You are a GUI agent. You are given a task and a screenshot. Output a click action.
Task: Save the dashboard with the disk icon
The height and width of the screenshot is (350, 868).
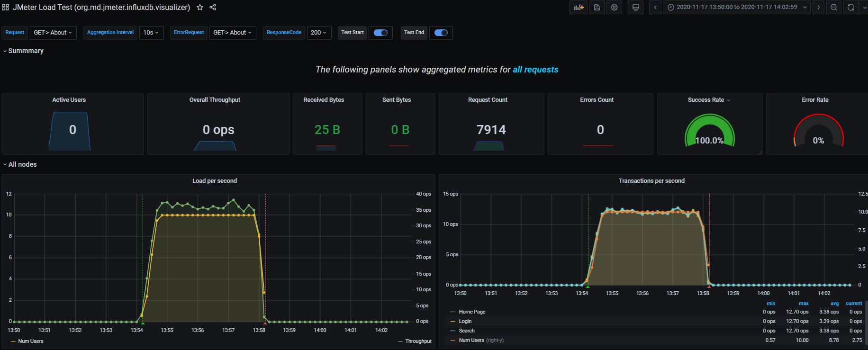(x=597, y=8)
